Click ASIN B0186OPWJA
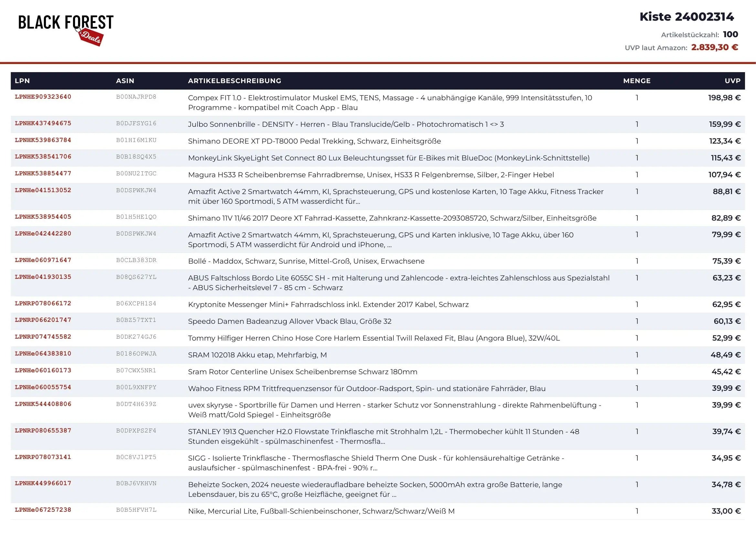 click(136, 354)
